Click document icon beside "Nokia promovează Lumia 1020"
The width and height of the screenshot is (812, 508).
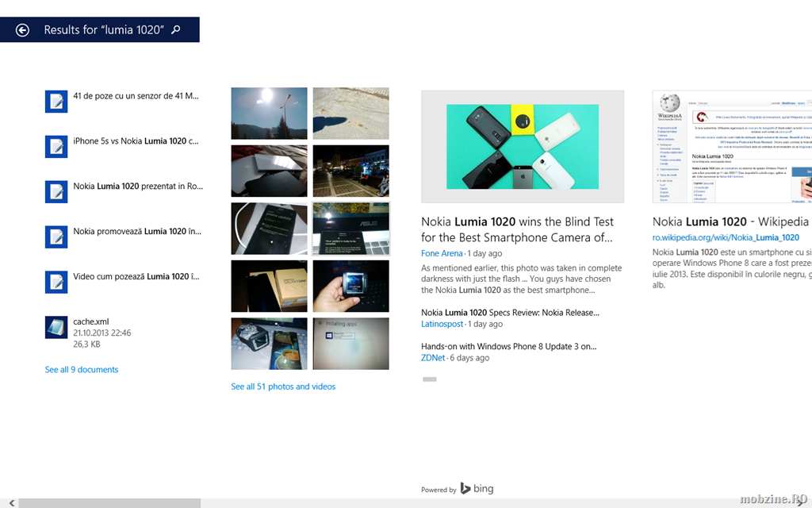click(x=56, y=237)
